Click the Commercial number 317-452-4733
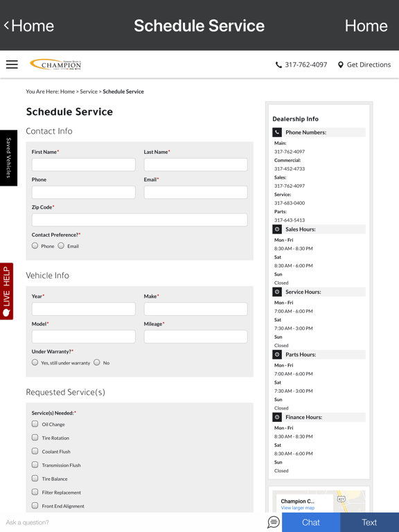The width and height of the screenshot is (399, 532). pyautogui.click(x=290, y=168)
